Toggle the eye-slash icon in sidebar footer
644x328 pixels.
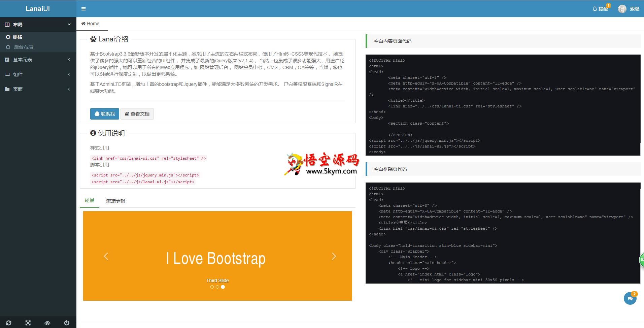(47, 323)
